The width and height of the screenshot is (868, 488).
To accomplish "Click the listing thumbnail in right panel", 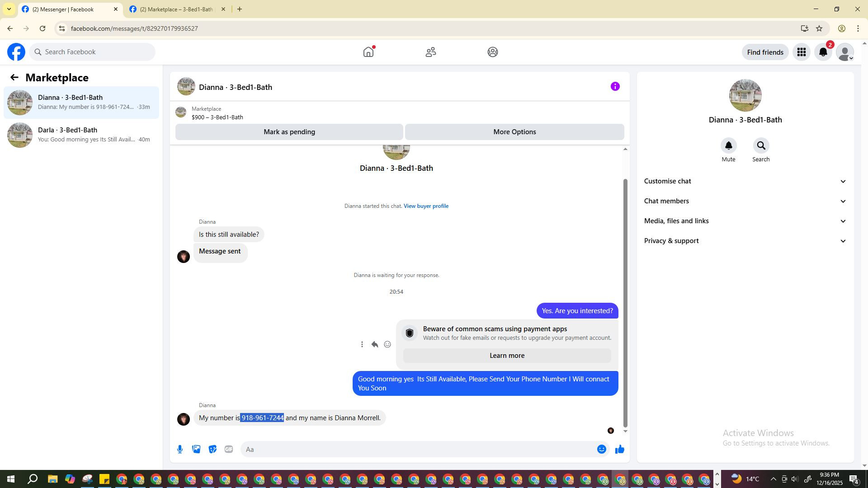I will click(745, 95).
